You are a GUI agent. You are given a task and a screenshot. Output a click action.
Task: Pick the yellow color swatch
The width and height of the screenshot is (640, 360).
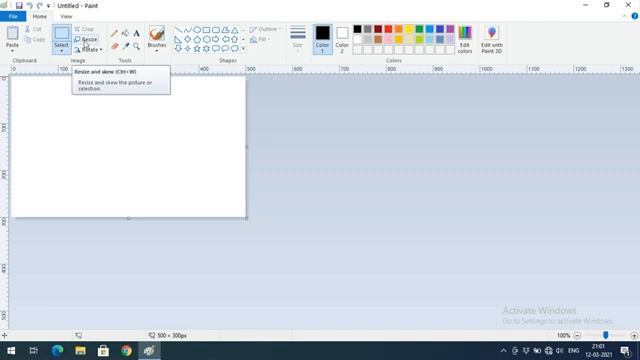tap(409, 29)
